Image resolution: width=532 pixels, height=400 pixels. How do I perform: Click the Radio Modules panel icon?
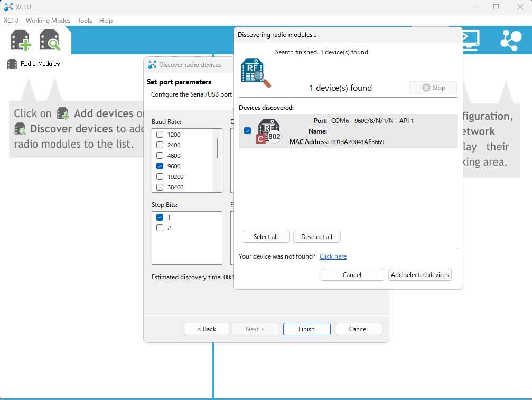(x=12, y=64)
